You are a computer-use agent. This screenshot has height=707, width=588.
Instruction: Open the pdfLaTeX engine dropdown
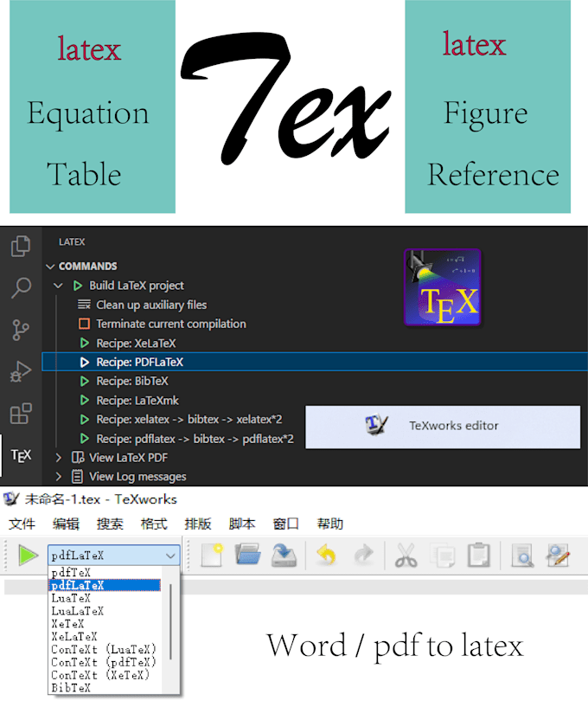114,556
